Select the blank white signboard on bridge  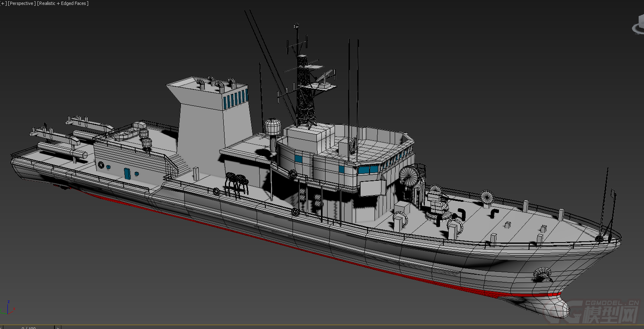point(372,188)
